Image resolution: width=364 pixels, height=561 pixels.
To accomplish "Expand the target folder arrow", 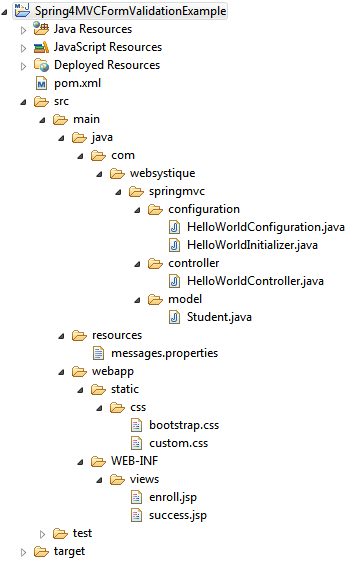I will pos(23,552).
